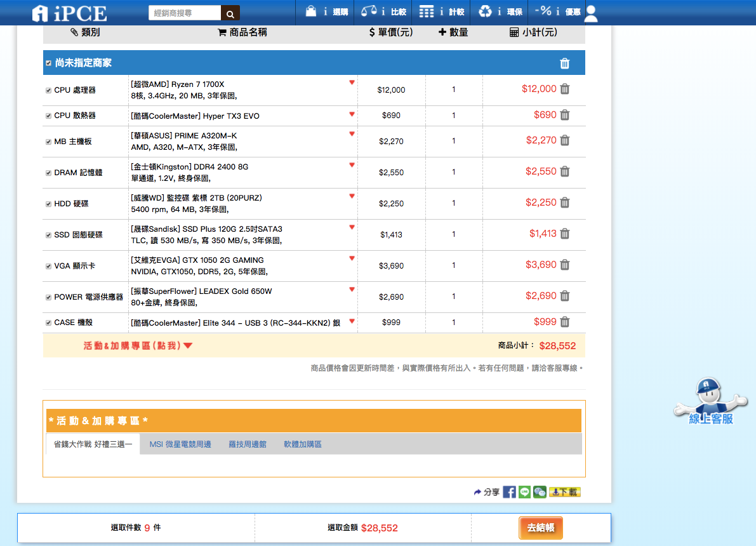The width and height of the screenshot is (756, 546).
Task: Open the user account profile icon
Action: tap(590, 13)
